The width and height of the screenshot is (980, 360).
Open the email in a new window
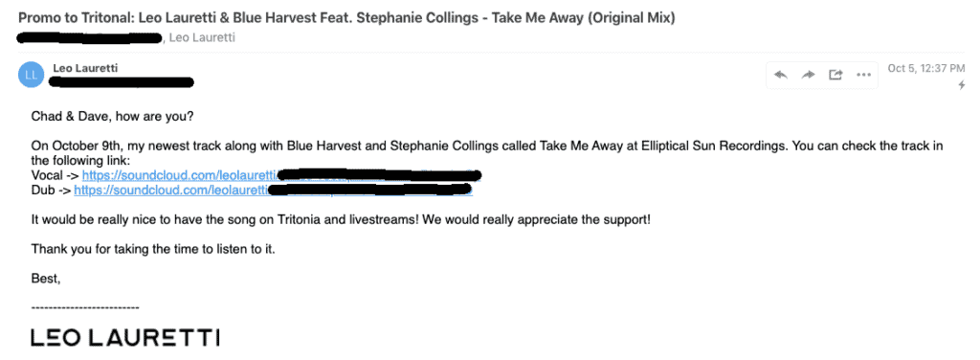click(x=835, y=75)
